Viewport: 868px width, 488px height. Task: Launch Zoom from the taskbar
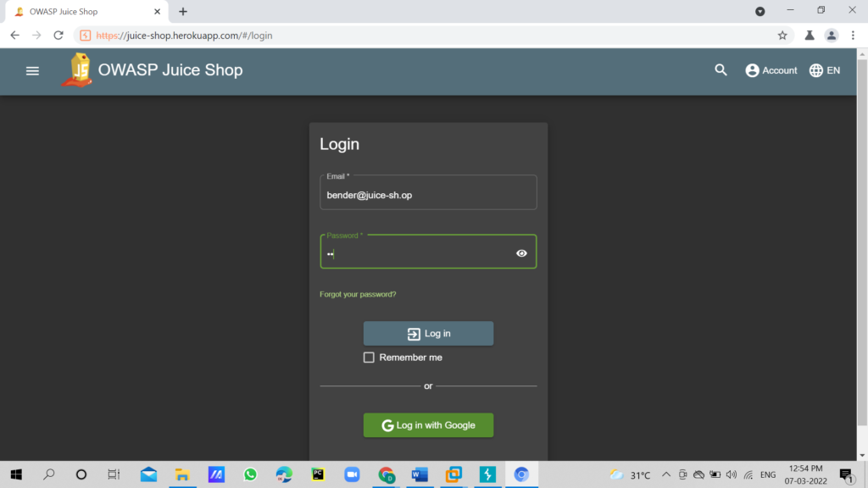coord(352,474)
